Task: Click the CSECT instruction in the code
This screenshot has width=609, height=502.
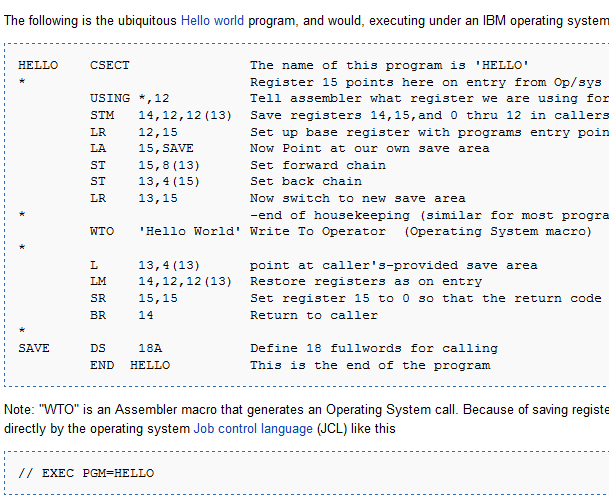Action: [109, 65]
